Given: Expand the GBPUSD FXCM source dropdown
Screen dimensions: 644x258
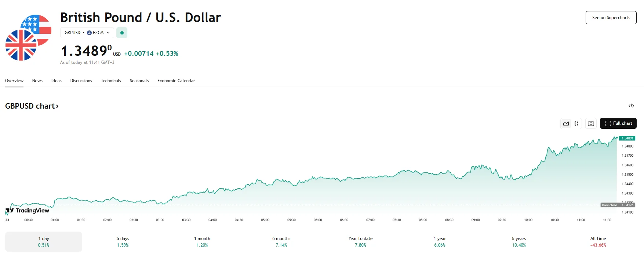Looking at the screenshot, I should click(x=87, y=33).
